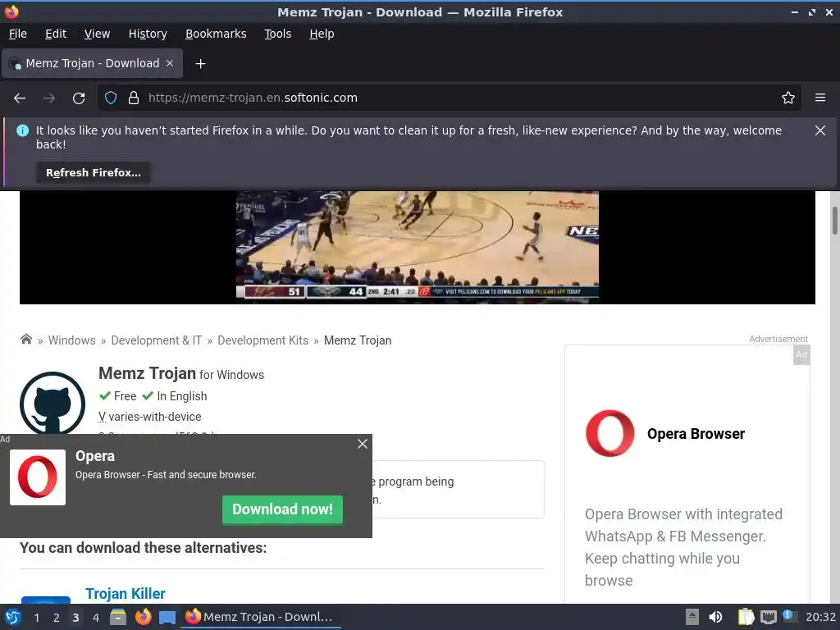The width and height of the screenshot is (840, 630).
Task: Close the Memz Trojan tab
Action: point(170,63)
